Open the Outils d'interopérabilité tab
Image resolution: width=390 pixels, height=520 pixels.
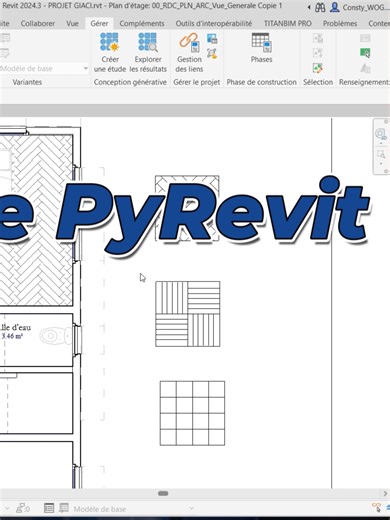(x=214, y=23)
